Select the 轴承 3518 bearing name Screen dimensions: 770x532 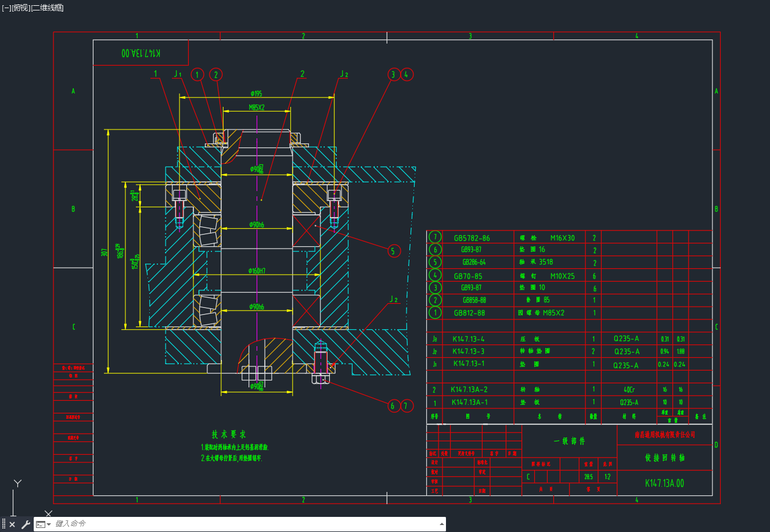(537, 262)
